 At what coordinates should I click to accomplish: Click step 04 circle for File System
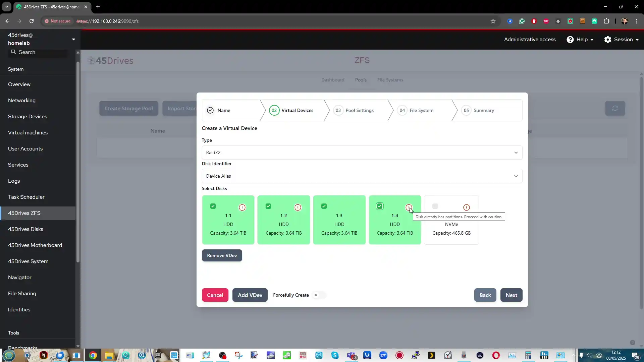click(x=402, y=110)
